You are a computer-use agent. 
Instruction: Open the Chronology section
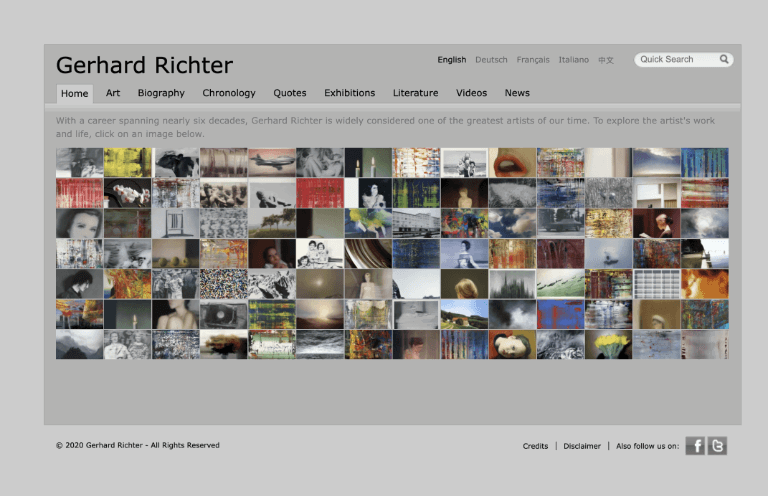pyautogui.click(x=229, y=93)
